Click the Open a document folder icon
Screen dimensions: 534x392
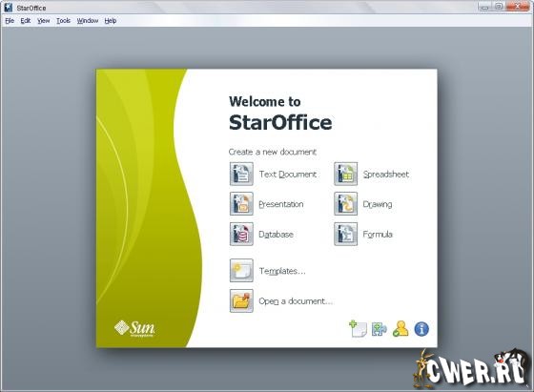click(241, 300)
